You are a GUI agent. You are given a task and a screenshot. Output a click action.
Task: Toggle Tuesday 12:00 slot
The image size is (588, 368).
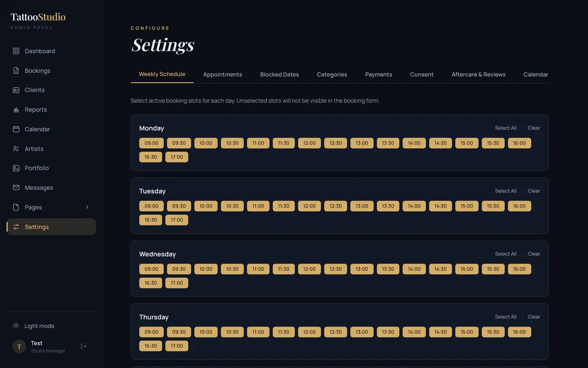click(309, 206)
